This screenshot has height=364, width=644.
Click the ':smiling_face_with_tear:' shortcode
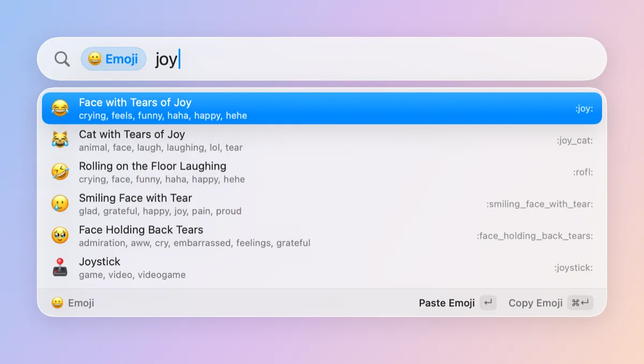point(540,205)
